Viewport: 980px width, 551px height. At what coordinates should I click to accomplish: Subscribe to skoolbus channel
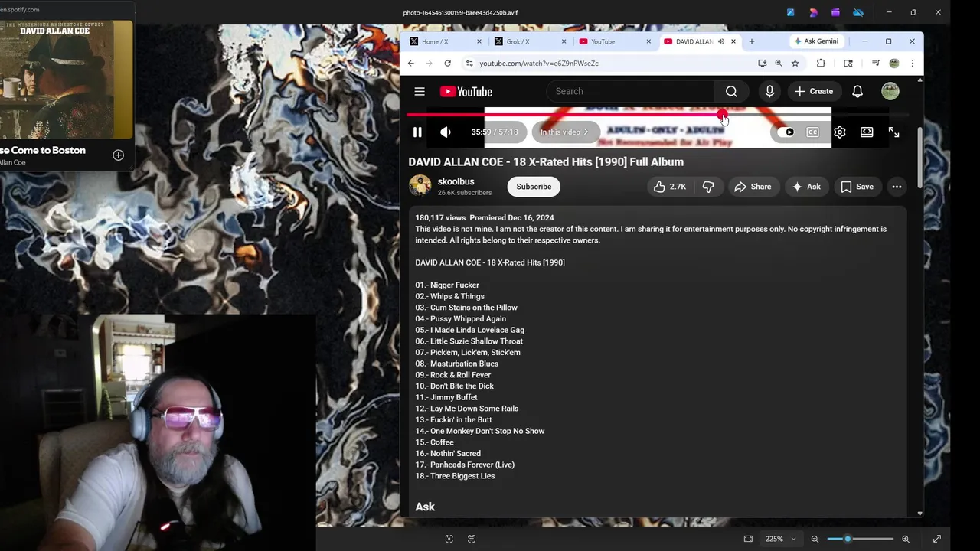click(x=534, y=187)
